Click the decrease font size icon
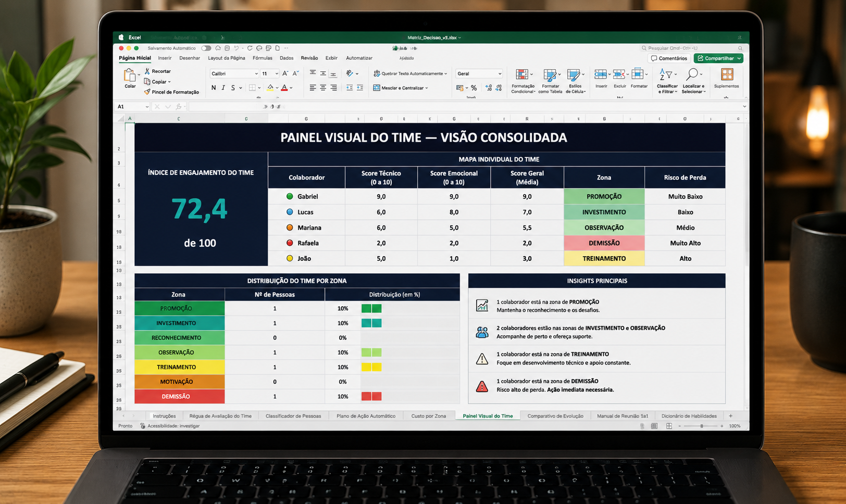This screenshot has width=846, height=504. [x=295, y=73]
